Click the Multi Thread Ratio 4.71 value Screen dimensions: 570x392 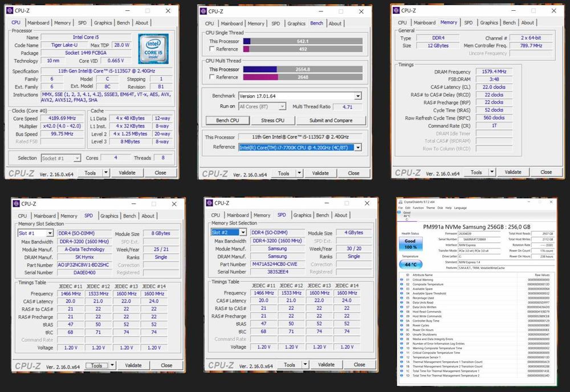[x=348, y=107]
